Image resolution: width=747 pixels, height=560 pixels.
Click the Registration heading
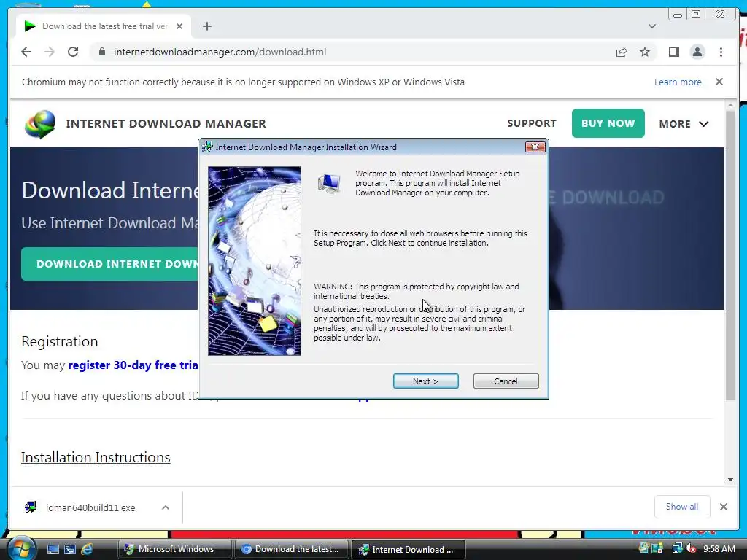click(60, 341)
